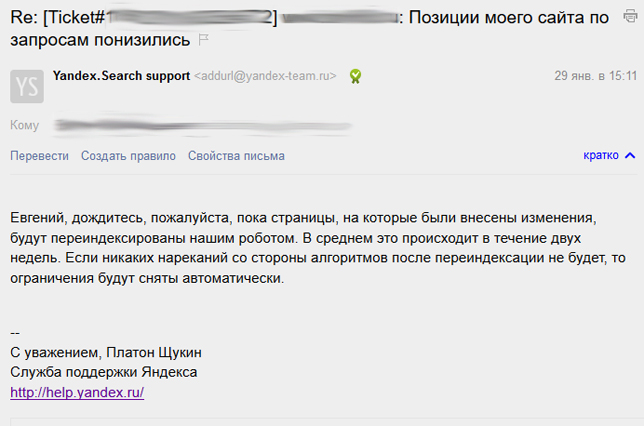Select text Служба поддержки Яндекса
The image size is (644, 426).
104,372
